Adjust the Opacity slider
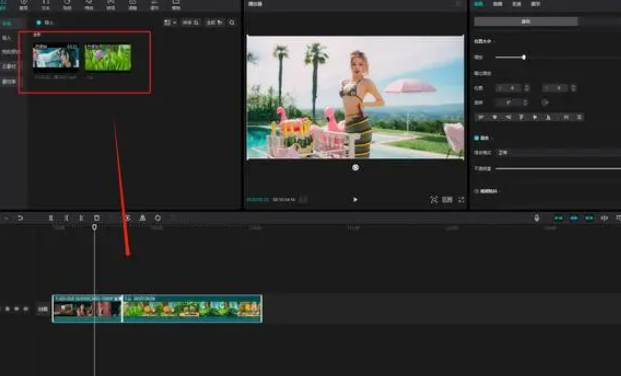 tap(558, 169)
